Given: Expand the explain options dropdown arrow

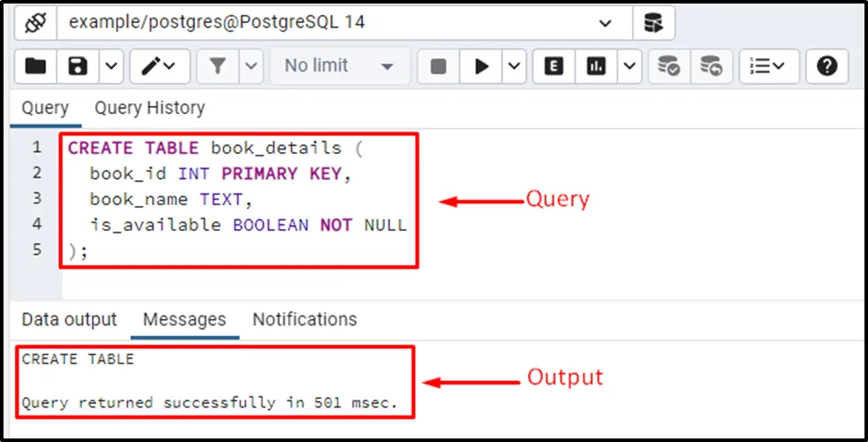Looking at the screenshot, I should pyautogui.click(x=630, y=66).
